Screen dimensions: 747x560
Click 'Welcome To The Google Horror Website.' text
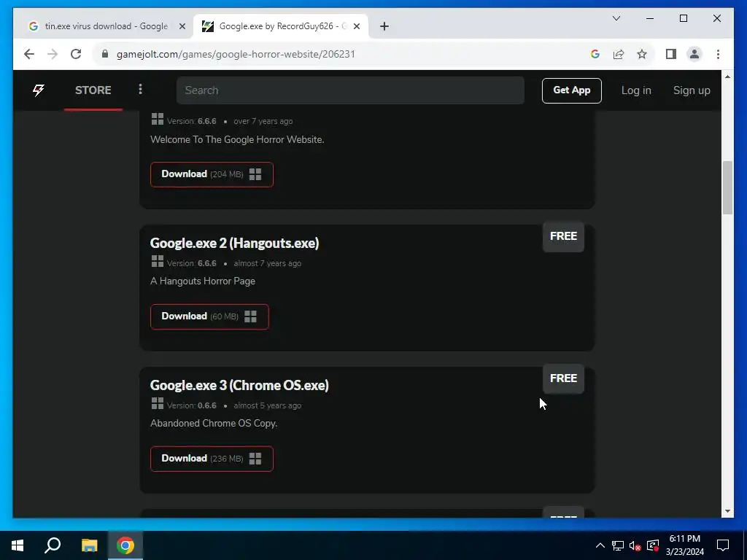[x=237, y=139]
